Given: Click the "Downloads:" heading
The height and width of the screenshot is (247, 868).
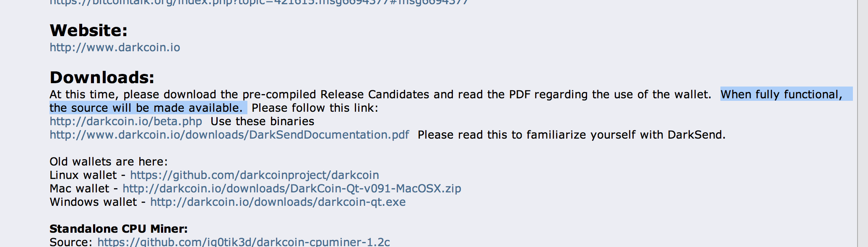Looking at the screenshot, I should coord(102,77).
